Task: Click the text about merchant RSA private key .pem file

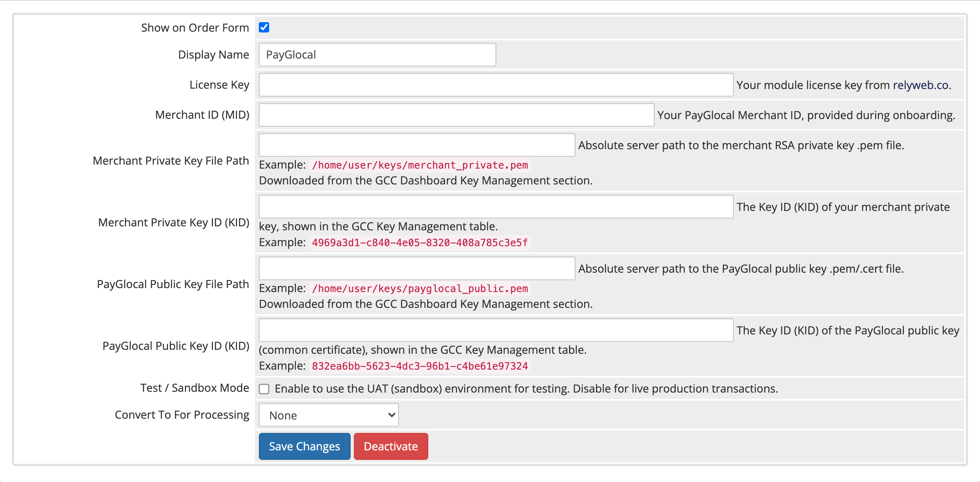Action: tap(741, 145)
